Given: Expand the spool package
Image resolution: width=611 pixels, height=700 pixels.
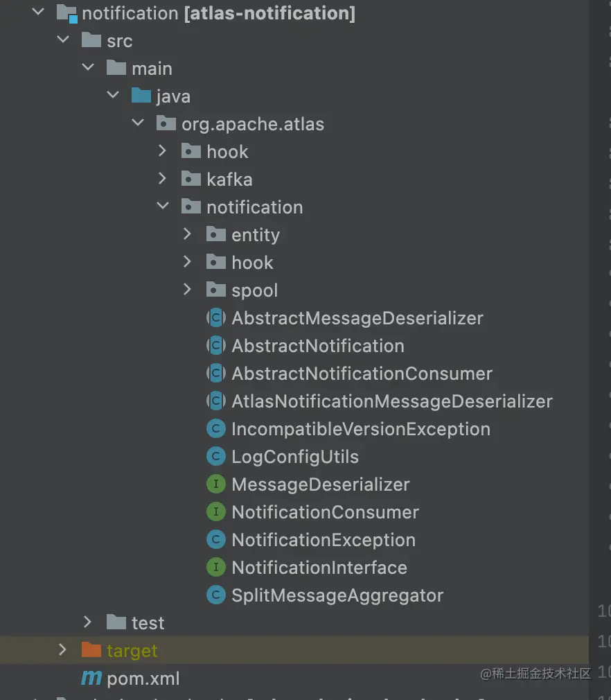Looking at the screenshot, I should pyautogui.click(x=188, y=289).
